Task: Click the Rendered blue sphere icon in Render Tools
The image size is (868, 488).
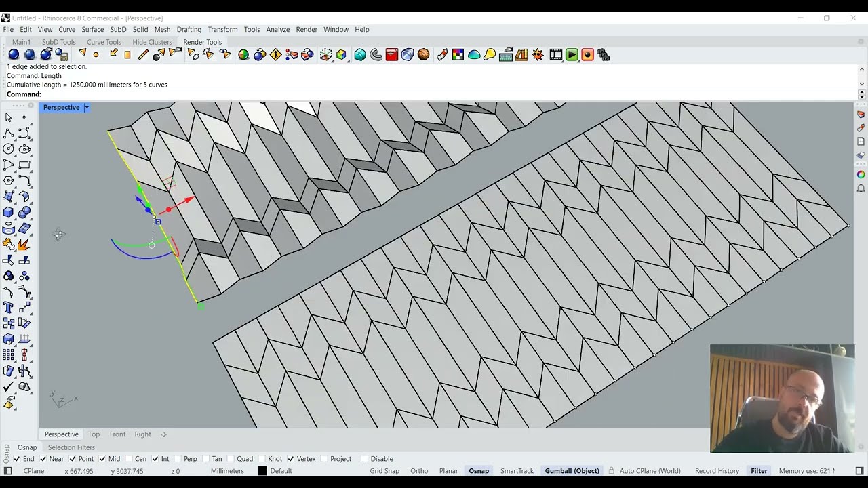Action: [14, 55]
